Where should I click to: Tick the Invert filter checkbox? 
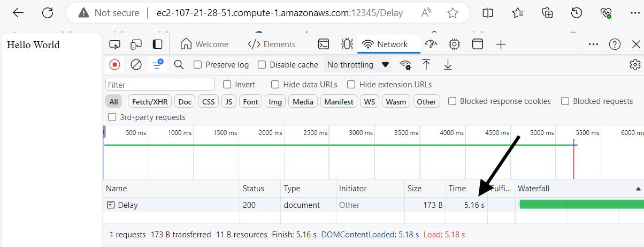227,85
